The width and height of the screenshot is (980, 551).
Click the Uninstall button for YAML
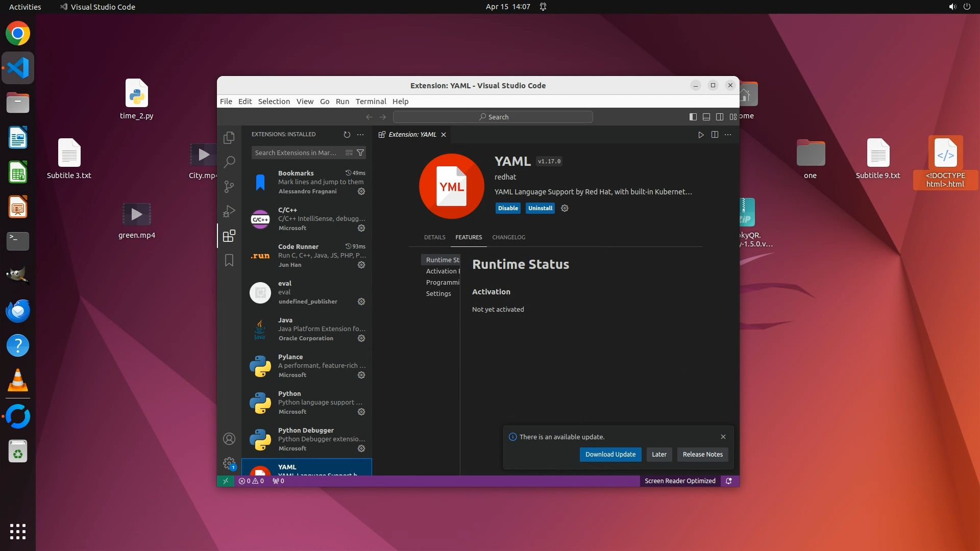click(540, 208)
